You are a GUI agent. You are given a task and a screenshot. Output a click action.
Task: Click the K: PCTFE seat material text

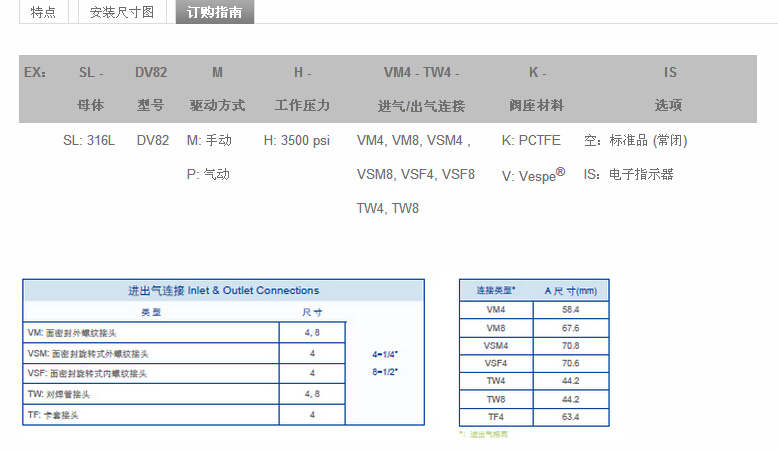[531, 141]
